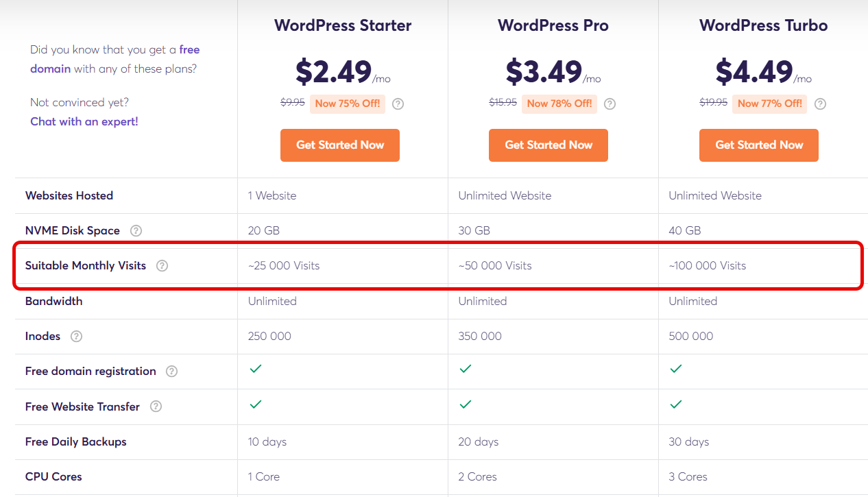Click Starter's Free domain registration checkmark

coord(255,369)
